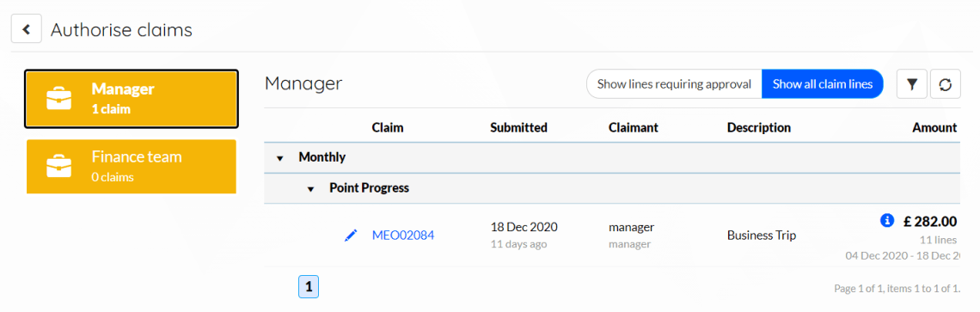Screen dimensions: 980x312
Task: Click the Claim column header
Action: point(388,127)
